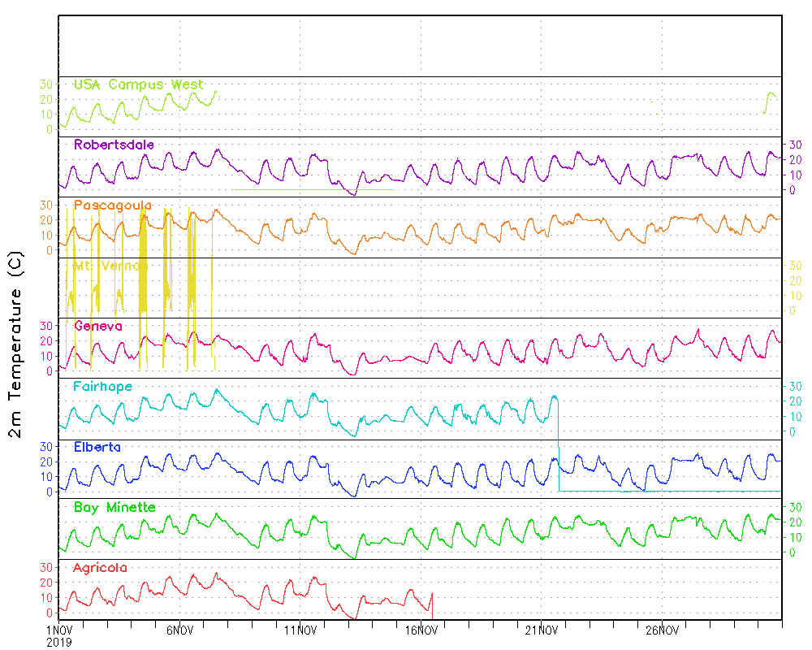Click the 16NOV x-axis date label

coord(421,630)
